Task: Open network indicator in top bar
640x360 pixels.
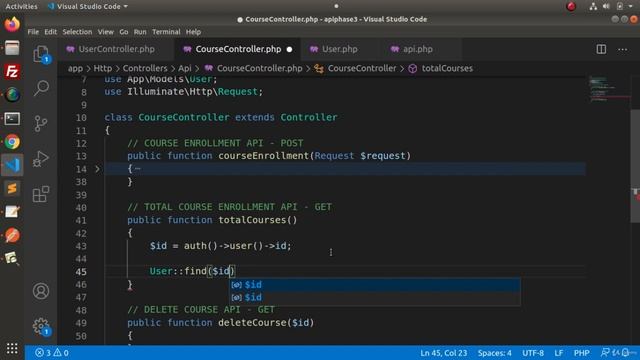Action: [593, 6]
